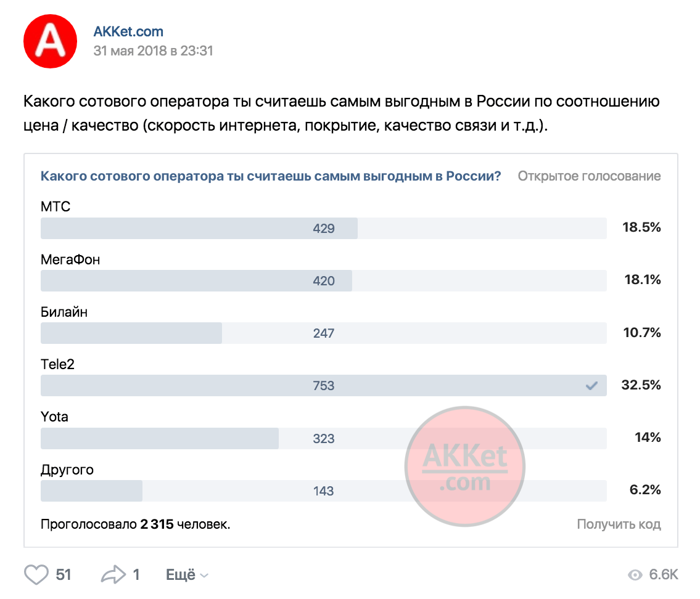700x599 pixels.
Task: Open the post date 31 мая 2018
Action: [153, 51]
